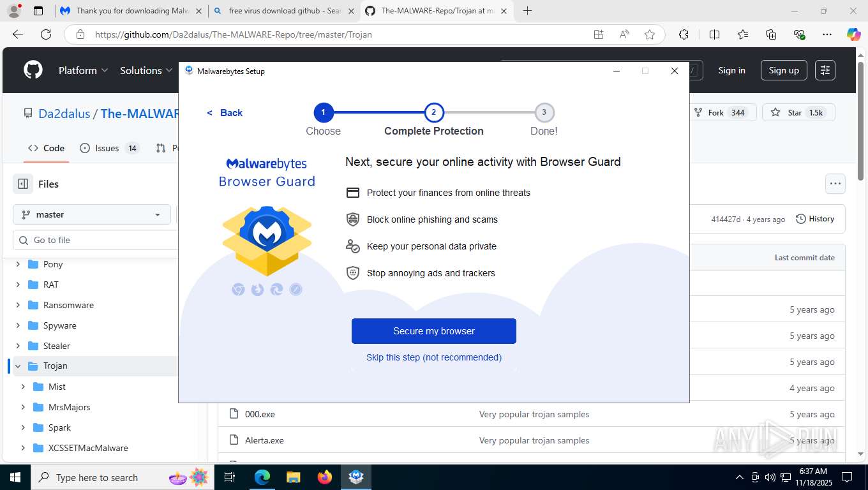The image size is (868, 490).
Task: Collapse the Trojan folder chevron
Action: [18, 366]
